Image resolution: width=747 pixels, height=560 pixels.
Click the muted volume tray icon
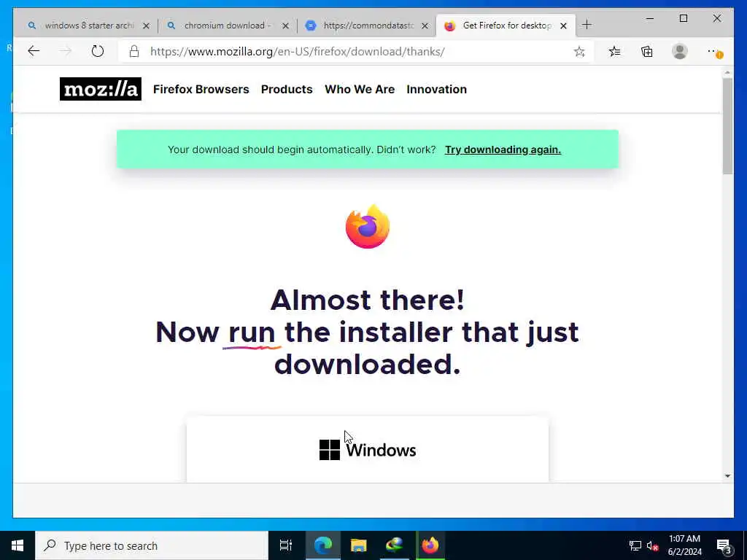[652, 545]
